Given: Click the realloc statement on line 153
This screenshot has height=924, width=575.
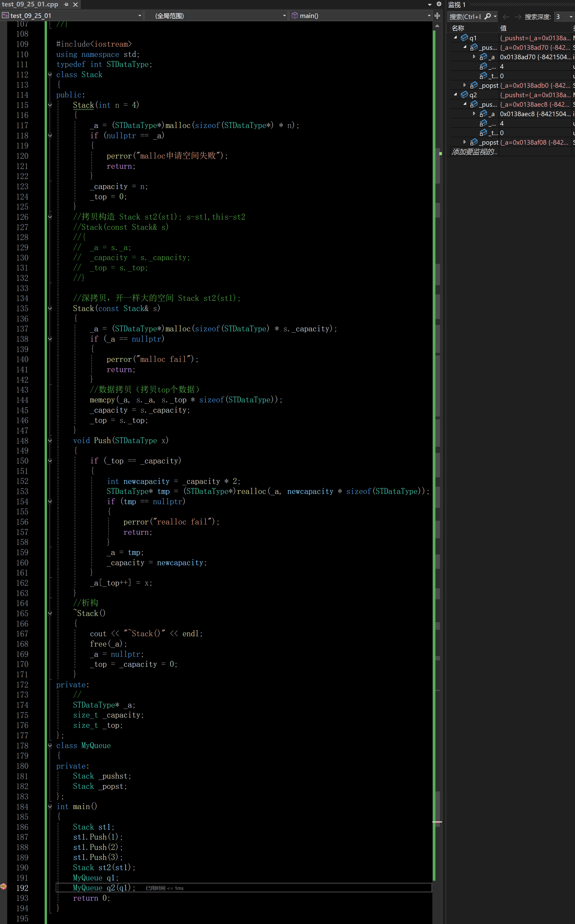Looking at the screenshot, I should coord(268,491).
